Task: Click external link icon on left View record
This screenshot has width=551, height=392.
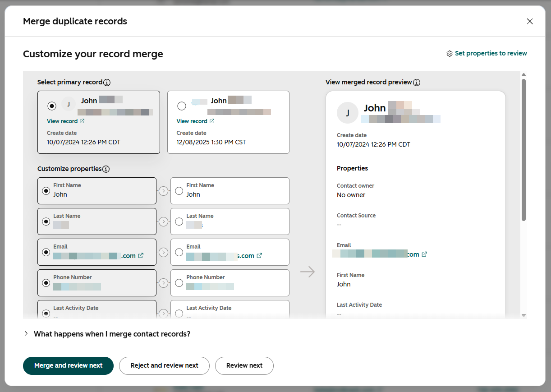Action: pyautogui.click(x=82, y=121)
